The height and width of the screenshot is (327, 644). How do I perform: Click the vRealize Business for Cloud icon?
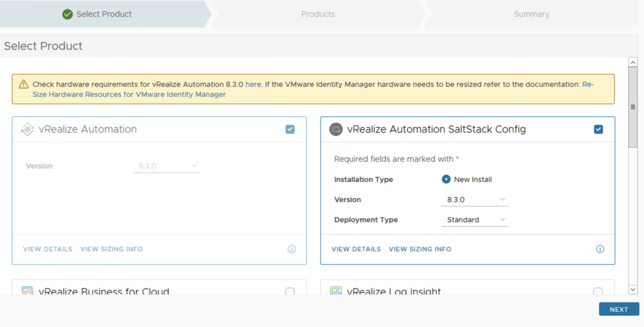pyautogui.click(x=28, y=291)
